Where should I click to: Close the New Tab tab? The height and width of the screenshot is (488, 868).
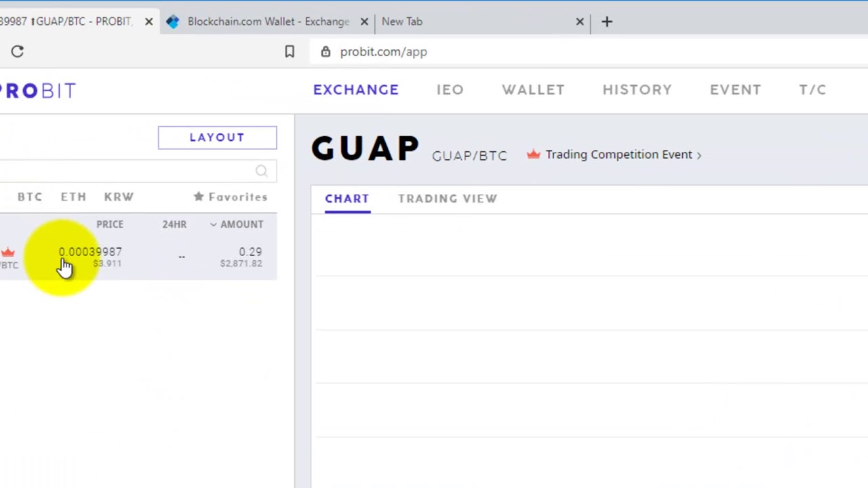580,22
